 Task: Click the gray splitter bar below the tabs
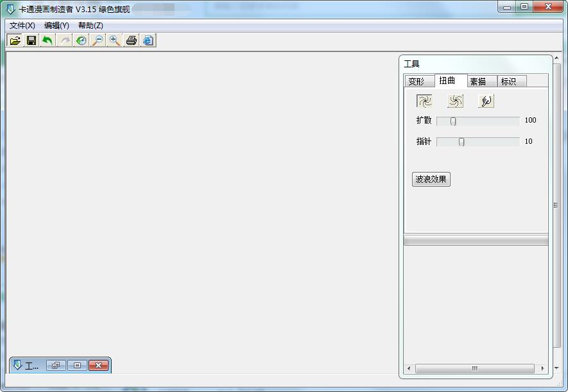476,241
